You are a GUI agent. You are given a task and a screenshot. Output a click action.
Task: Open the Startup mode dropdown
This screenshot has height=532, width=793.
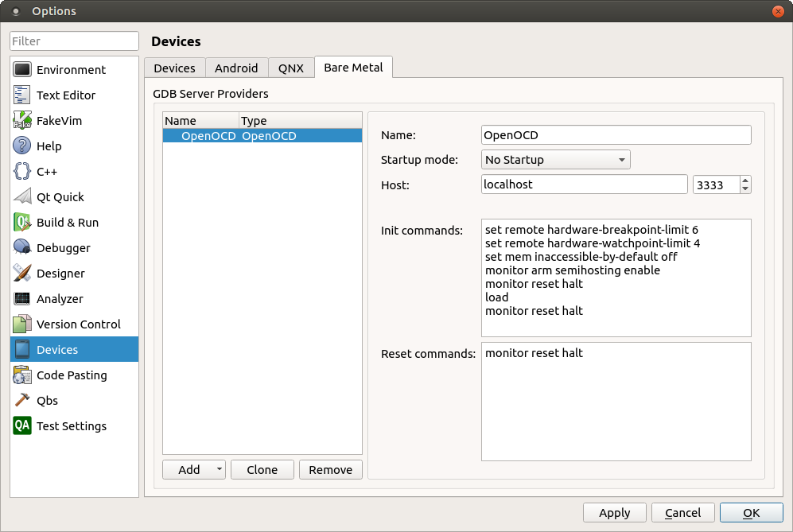555,160
